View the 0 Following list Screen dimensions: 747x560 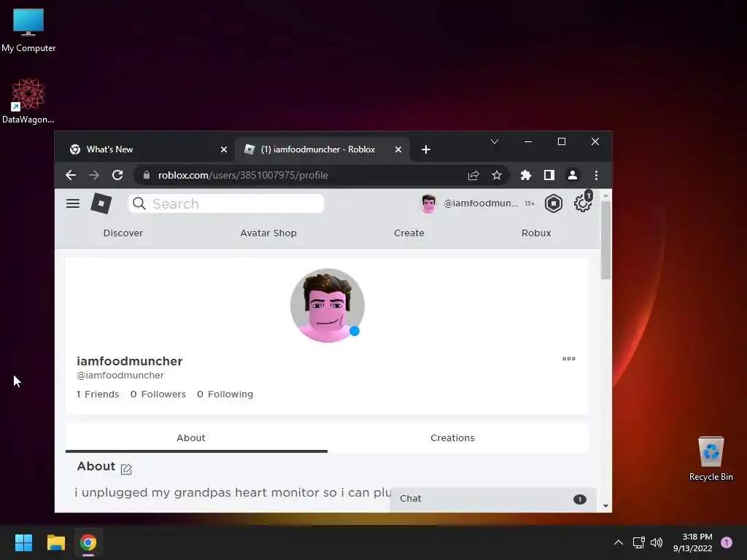pos(225,394)
